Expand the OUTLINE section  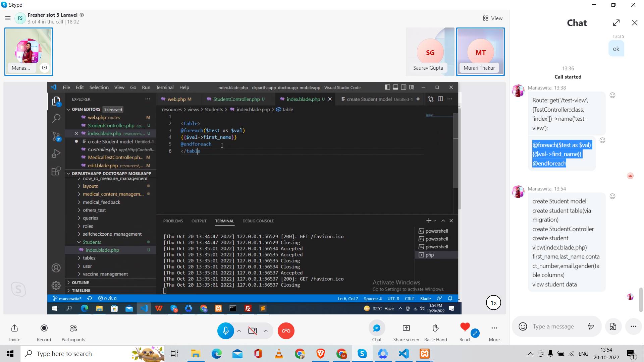[x=80, y=283]
